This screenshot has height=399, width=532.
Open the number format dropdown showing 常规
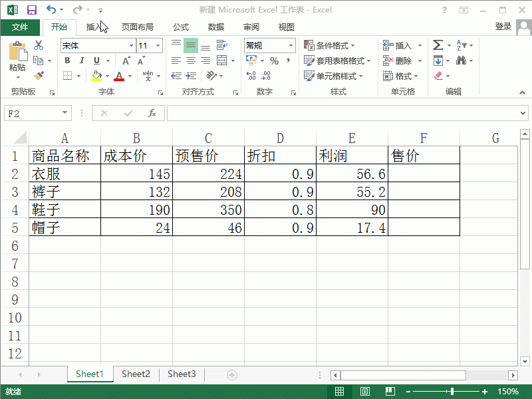(291, 45)
